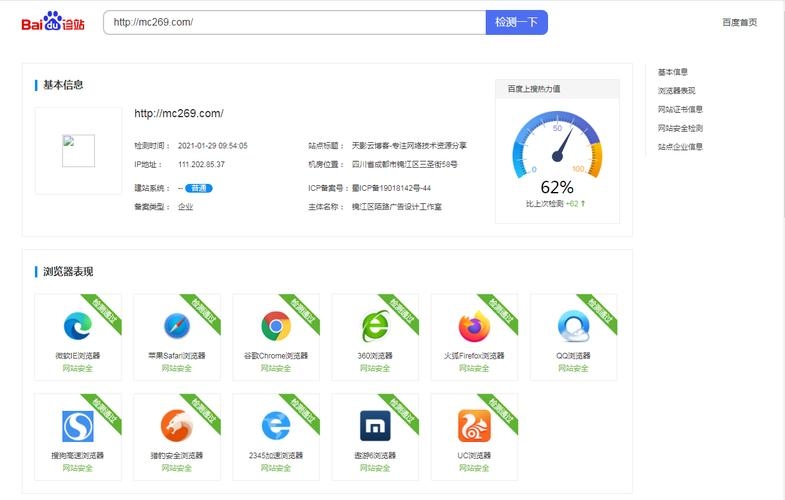Select the Microsoft IE/Edge browser icon
Image resolution: width=785 pixels, height=500 pixels.
coord(78,325)
